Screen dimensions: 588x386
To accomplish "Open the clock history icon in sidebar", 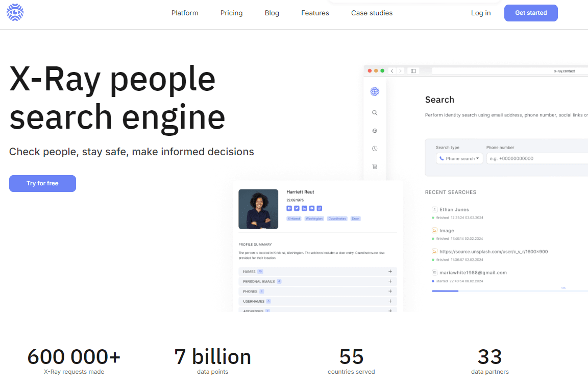I will click(375, 149).
